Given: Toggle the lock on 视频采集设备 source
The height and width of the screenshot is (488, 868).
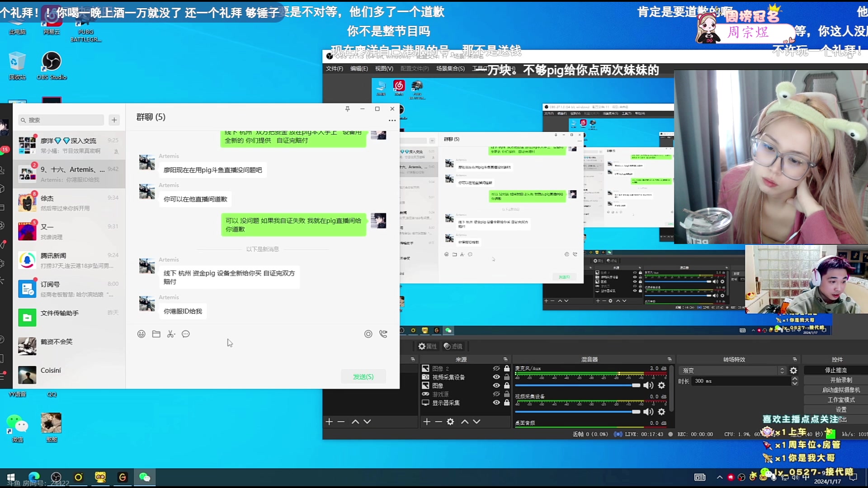Looking at the screenshot, I should (507, 377).
